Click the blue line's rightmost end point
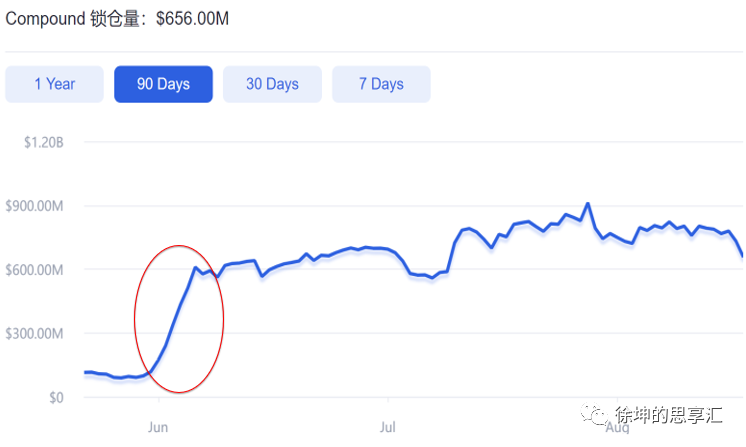This screenshot has height=447, width=746. 742,256
